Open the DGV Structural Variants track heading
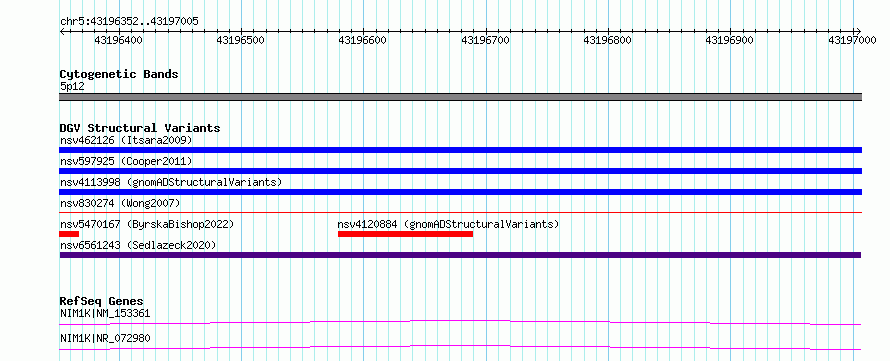 (140, 128)
